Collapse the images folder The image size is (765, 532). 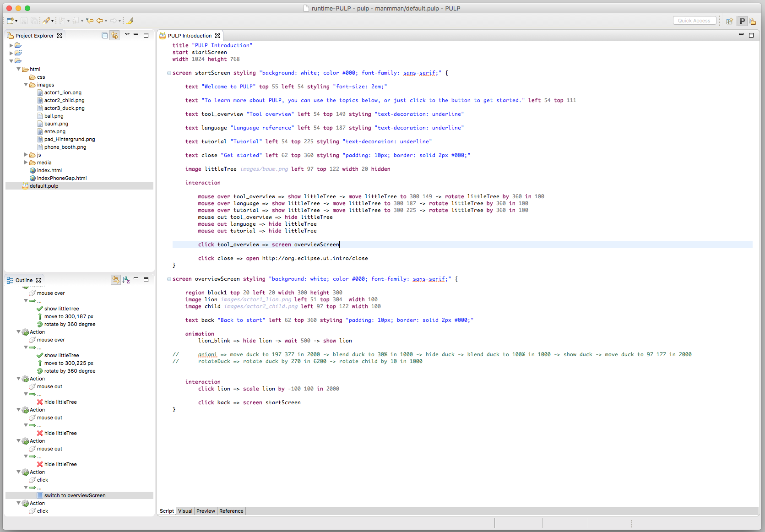point(26,85)
